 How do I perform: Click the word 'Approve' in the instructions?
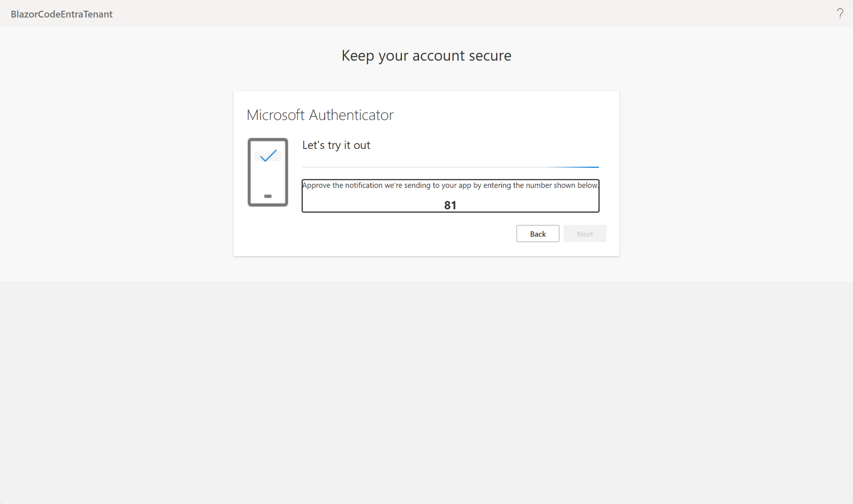(317, 185)
